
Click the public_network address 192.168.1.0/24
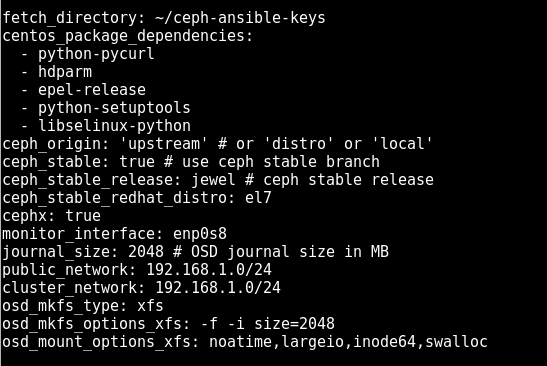tap(209, 270)
